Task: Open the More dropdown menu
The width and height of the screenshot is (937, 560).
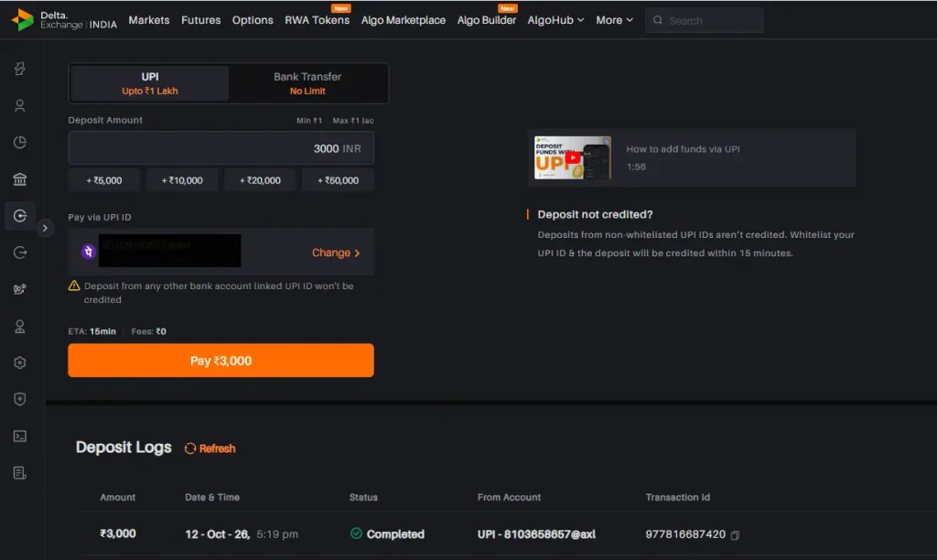Action: coord(614,20)
